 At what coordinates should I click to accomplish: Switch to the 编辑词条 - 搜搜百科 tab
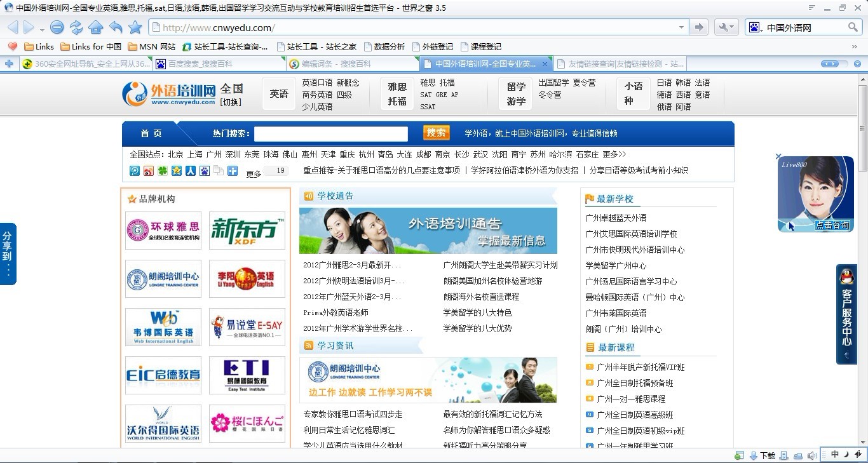click(352, 64)
